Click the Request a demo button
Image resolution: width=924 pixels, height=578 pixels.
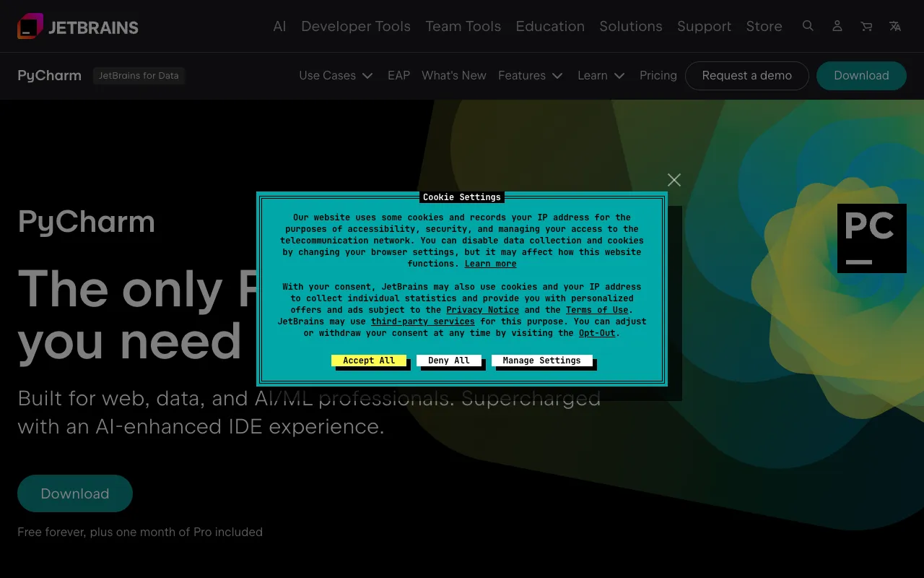click(x=746, y=75)
